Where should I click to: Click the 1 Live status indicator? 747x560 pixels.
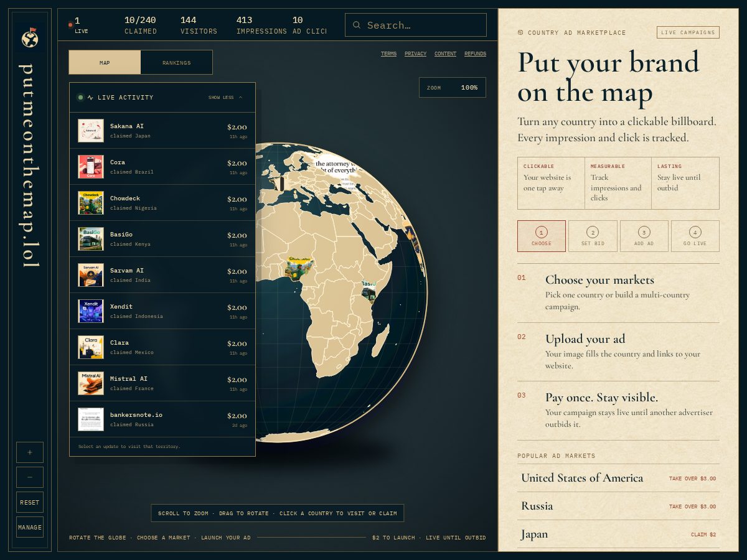tap(79, 25)
